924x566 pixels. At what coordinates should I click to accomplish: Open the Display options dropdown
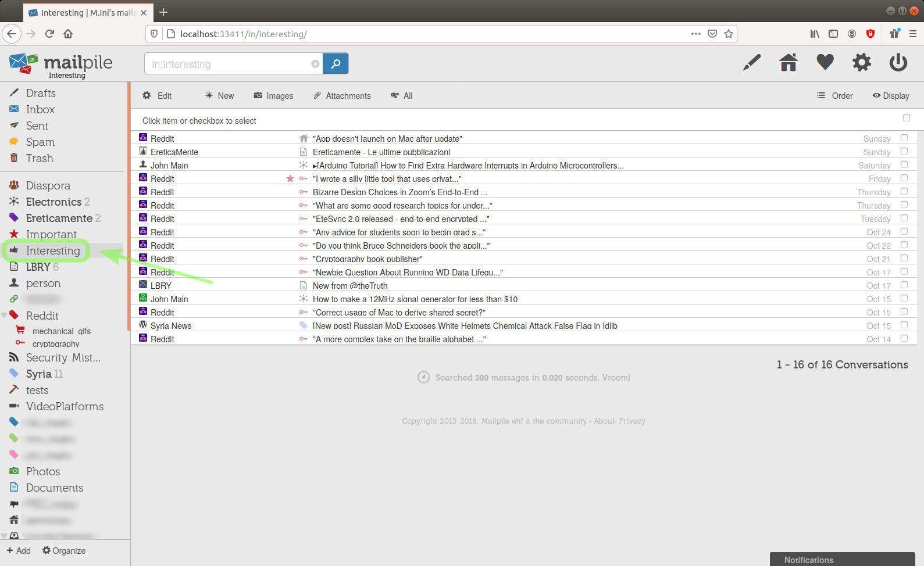click(891, 96)
